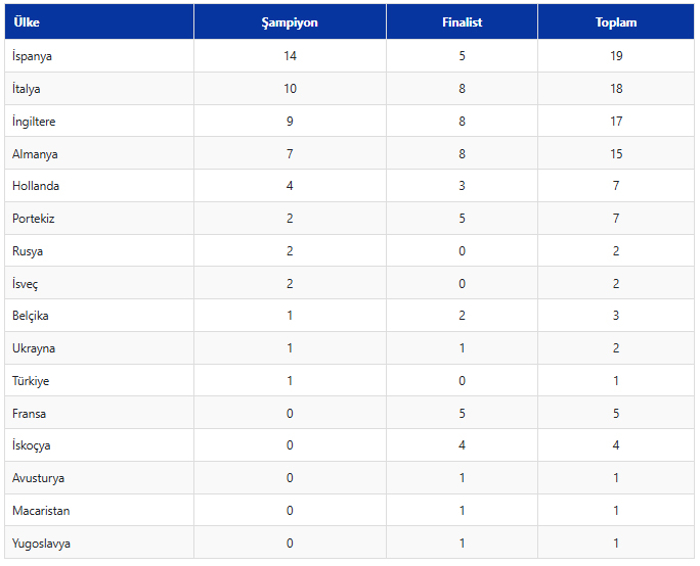Select the Hollanda row label
This screenshot has width=700, height=566.
pyautogui.click(x=36, y=186)
